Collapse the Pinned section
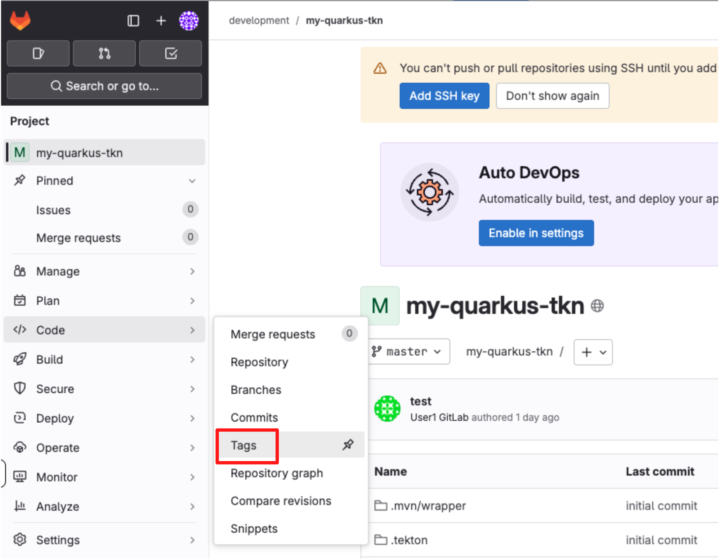Viewport: 728px width, 560px height. click(x=192, y=181)
